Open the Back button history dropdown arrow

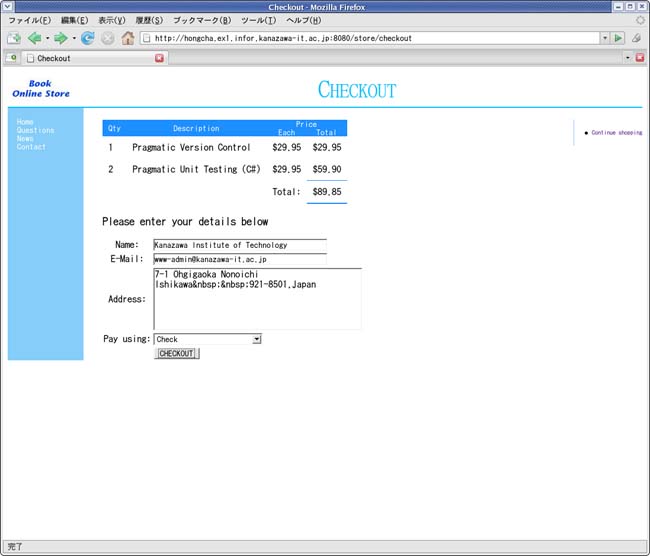click(x=47, y=38)
